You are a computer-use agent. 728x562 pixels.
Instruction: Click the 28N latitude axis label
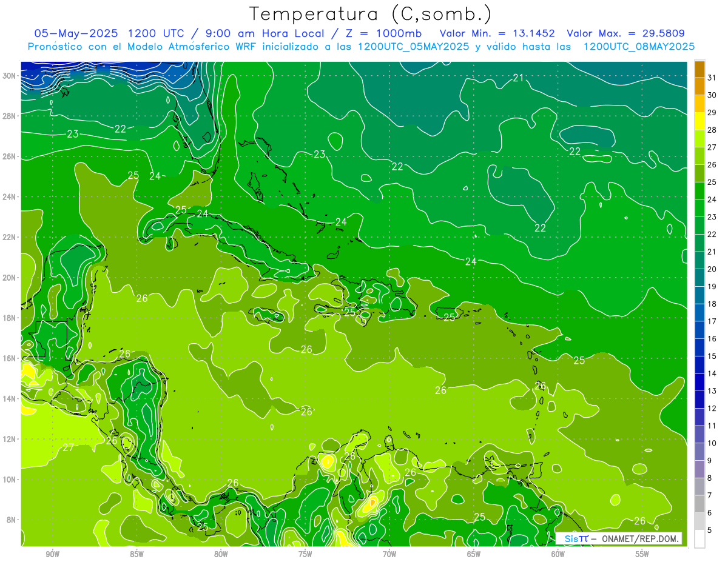pos(9,116)
